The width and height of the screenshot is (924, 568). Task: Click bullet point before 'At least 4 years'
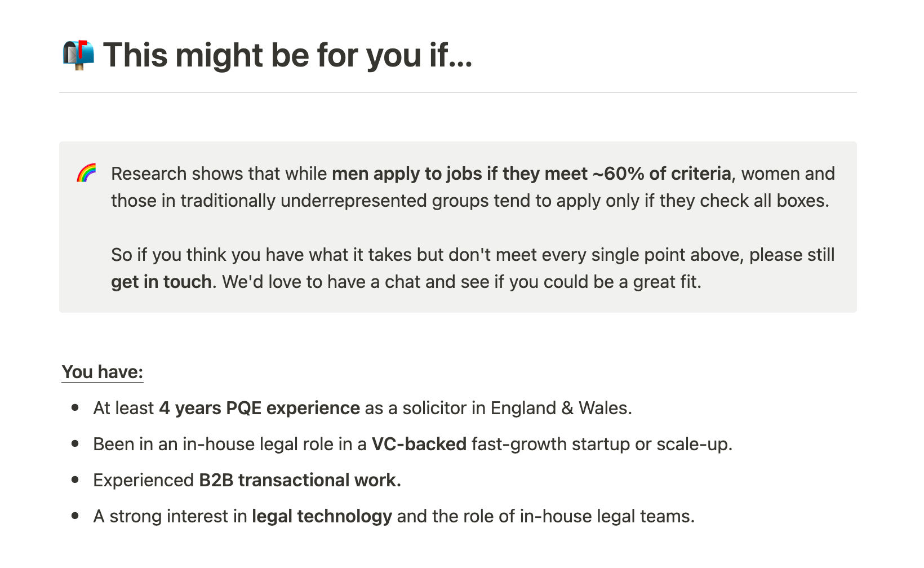(x=75, y=407)
